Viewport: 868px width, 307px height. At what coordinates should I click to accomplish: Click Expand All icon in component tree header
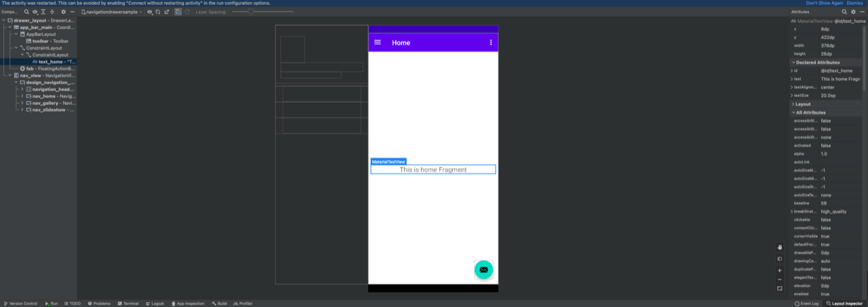(43, 12)
